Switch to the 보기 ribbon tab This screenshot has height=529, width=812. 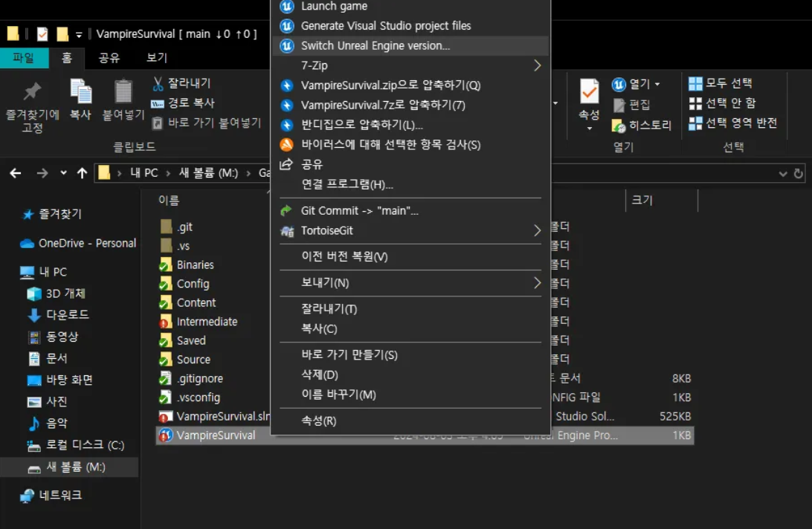156,58
